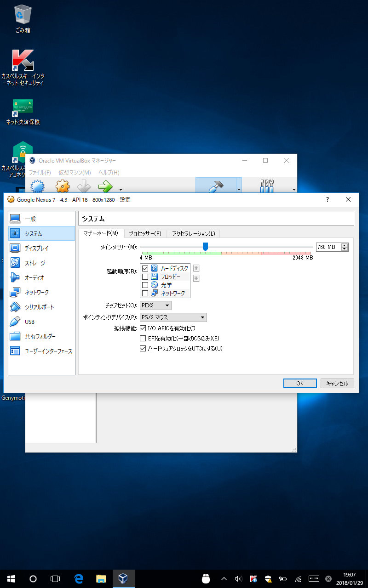Move boot item up with up arrow
The width and height of the screenshot is (368, 588).
[196, 268]
